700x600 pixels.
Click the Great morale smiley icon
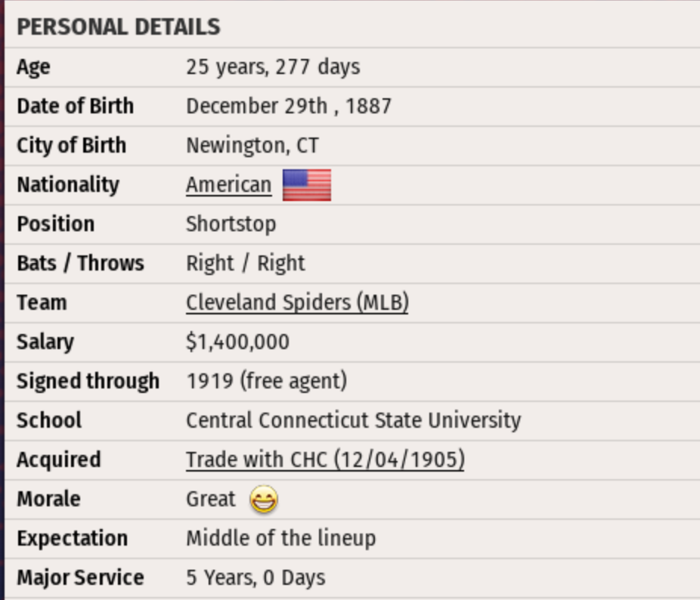[x=263, y=499]
